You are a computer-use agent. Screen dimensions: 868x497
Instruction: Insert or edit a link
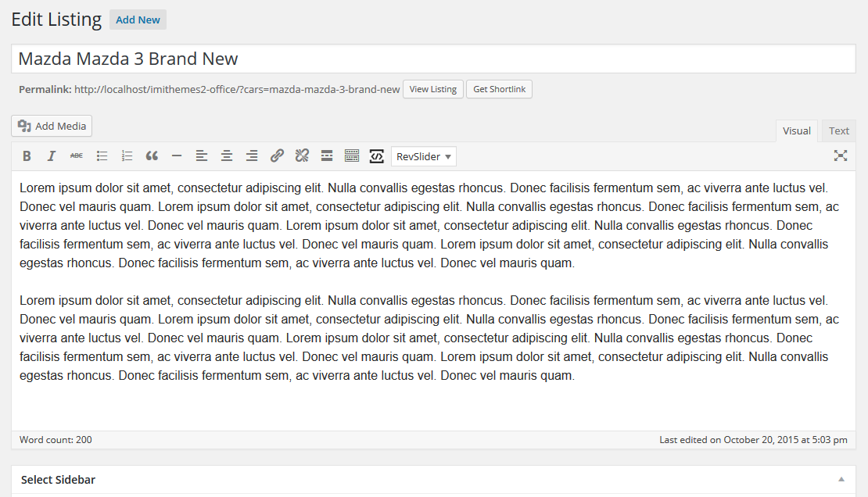(x=277, y=156)
